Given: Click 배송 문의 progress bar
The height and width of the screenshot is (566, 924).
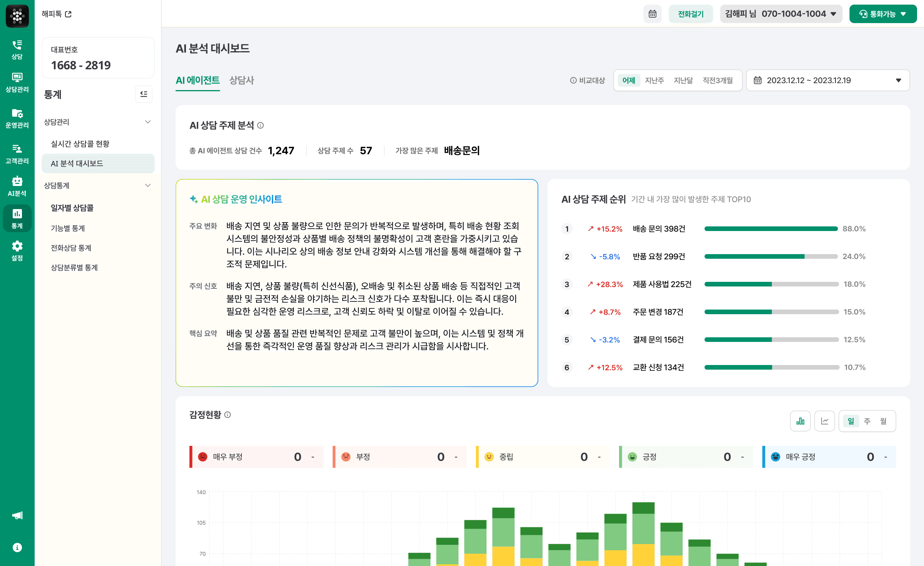Looking at the screenshot, I should (x=770, y=229).
